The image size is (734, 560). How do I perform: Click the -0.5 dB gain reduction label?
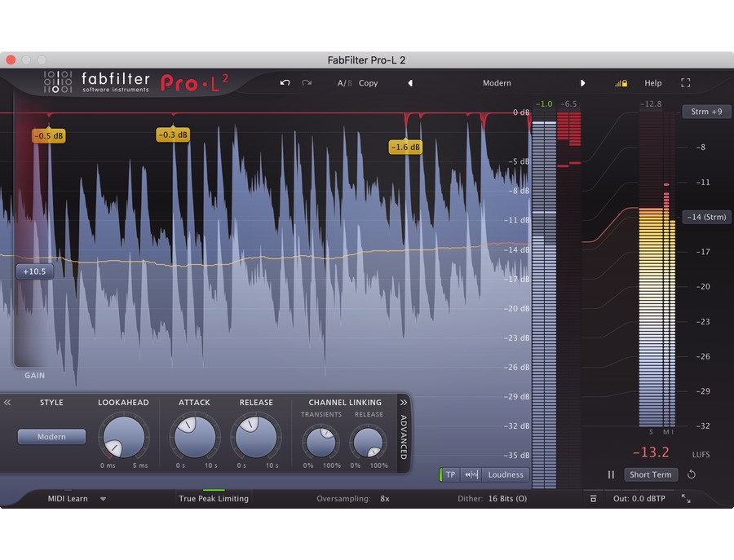pyautogui.click(x=49, y=135)
